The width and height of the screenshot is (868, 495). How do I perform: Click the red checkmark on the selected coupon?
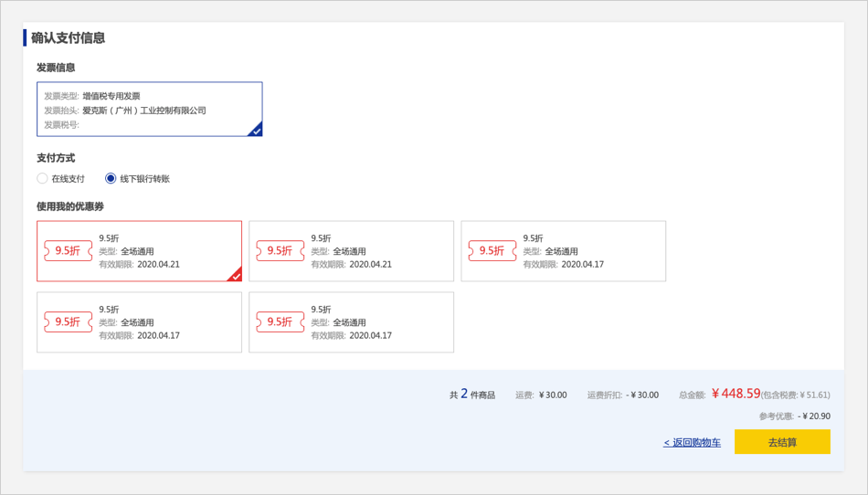[x=236, y=275]
